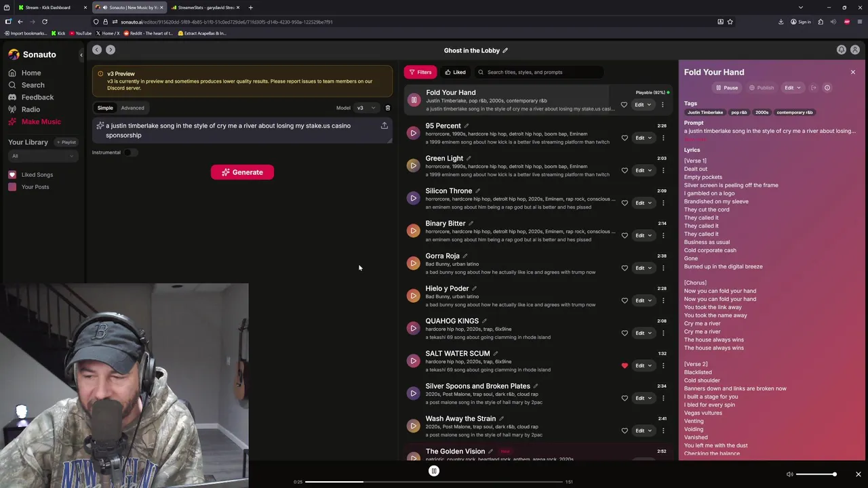The width and height of the screenshot is (868, 488).
Task: Pause Fold Your Hand in the song list
Action: (x=414, y=100)
